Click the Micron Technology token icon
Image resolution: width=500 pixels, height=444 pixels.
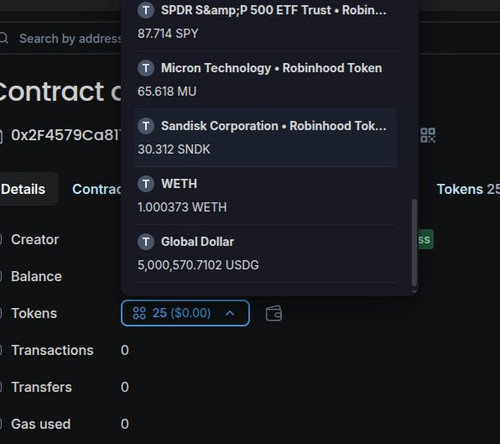coord(146,68)
